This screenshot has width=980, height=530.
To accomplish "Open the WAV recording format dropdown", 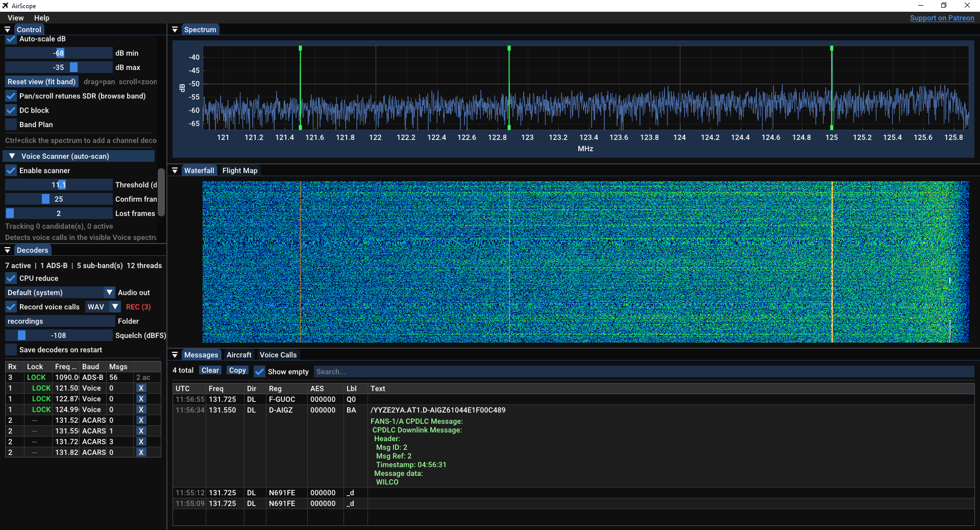I will click(x=103, y=307).
